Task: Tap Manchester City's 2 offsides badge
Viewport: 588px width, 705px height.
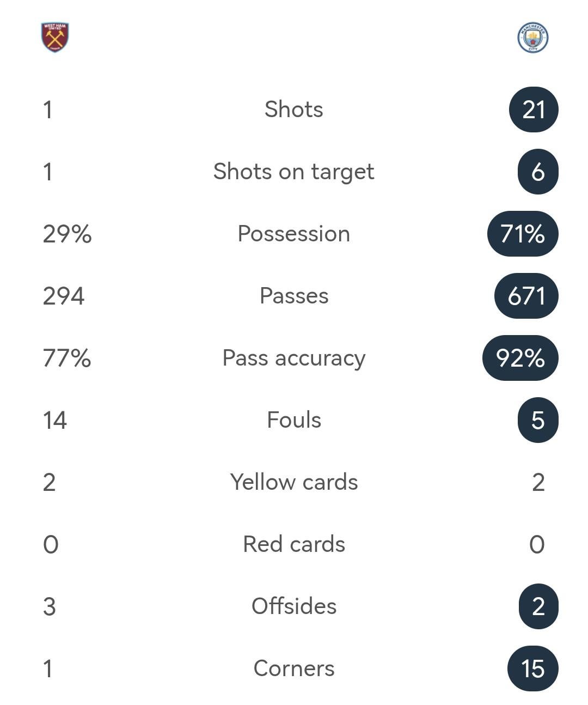Action: (x=538, y=606)
